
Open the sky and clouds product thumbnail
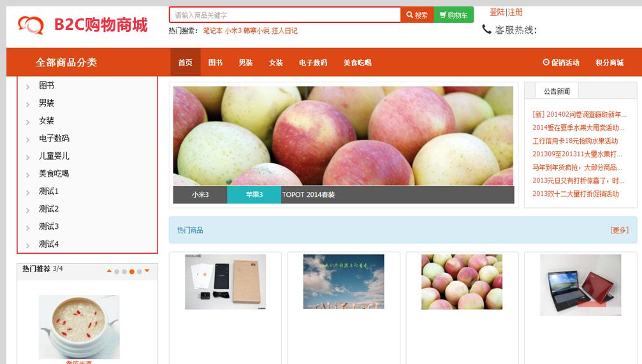coord(344,282)
